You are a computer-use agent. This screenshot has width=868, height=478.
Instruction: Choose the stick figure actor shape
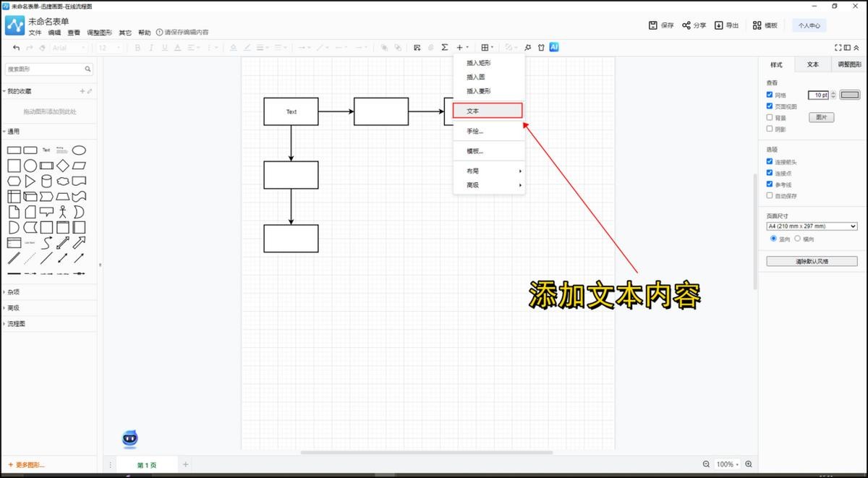pos(63,212)
